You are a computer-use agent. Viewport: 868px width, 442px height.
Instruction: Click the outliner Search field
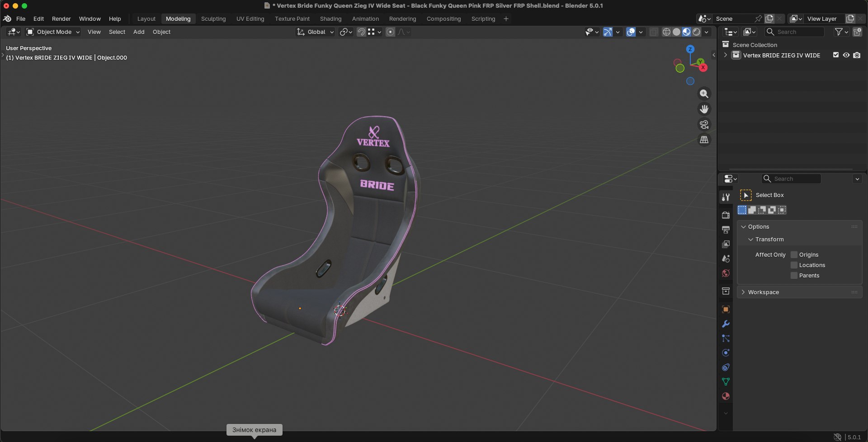[794, 32]
